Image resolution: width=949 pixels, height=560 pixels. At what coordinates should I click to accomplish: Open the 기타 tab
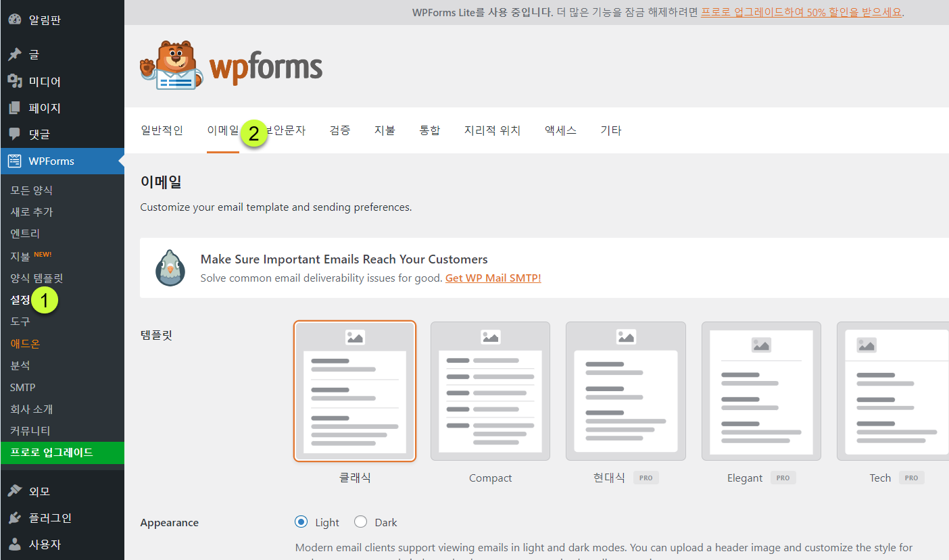[x=611, y=130]
